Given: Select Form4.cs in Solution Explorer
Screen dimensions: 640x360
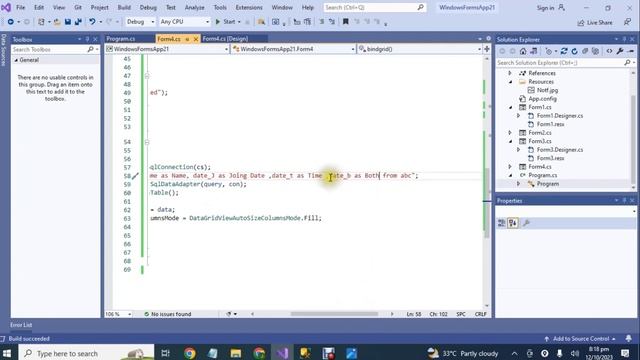Looking at the screenshot, I should coord(540,167).
